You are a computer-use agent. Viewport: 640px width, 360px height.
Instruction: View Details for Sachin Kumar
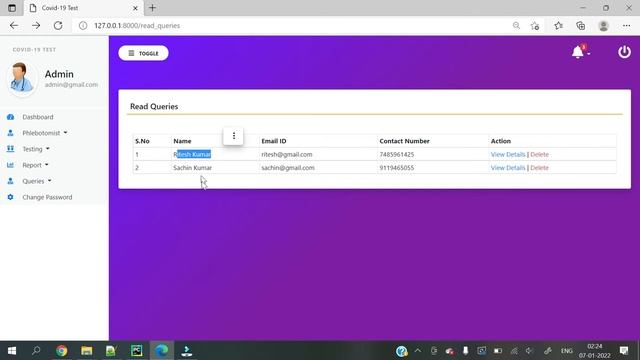coord(508,168)
